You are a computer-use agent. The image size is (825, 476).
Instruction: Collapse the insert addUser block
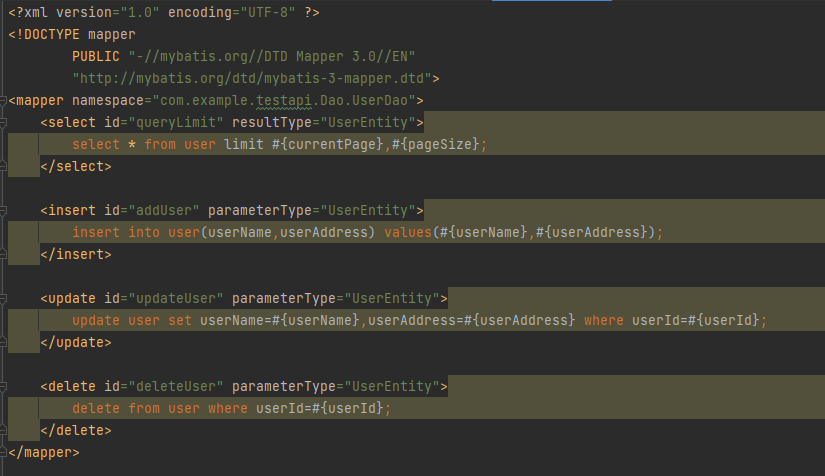pos(4,210)
